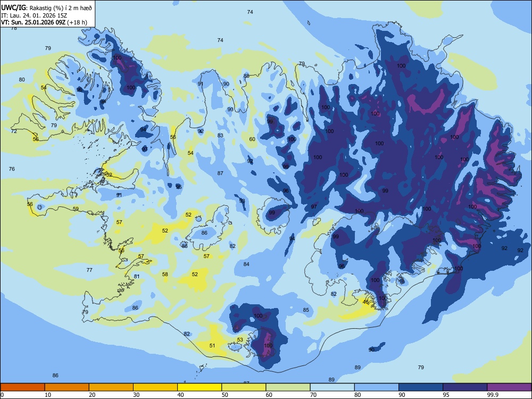Click the humidity value '81' on the map
This screenshot has height=399, width=532.
[x=136, y=276]
